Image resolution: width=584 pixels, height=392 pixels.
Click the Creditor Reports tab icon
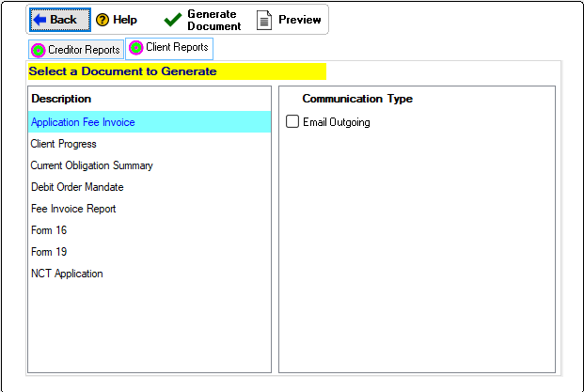click(x=38, y=50)
